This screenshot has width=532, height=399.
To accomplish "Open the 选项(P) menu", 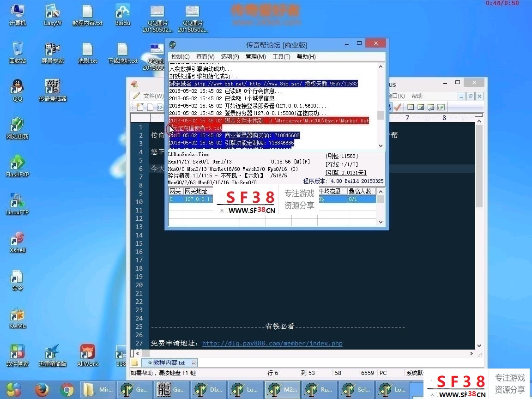I will pyautogui.click(x=230, y=57).
